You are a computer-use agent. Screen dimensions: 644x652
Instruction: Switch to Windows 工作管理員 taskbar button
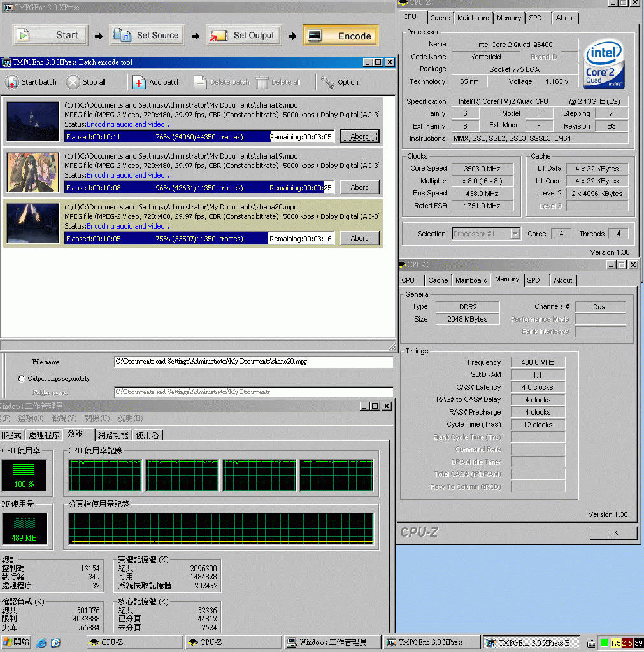tap(333, 642)
